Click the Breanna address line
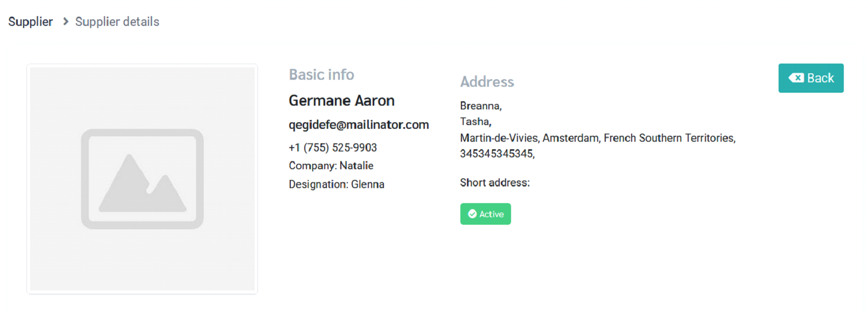This screenshot has height=312, width=868. 481,106
